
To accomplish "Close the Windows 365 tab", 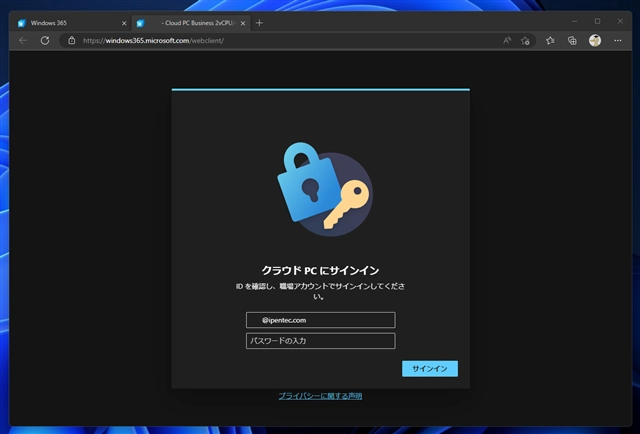I will pos(124,23).
